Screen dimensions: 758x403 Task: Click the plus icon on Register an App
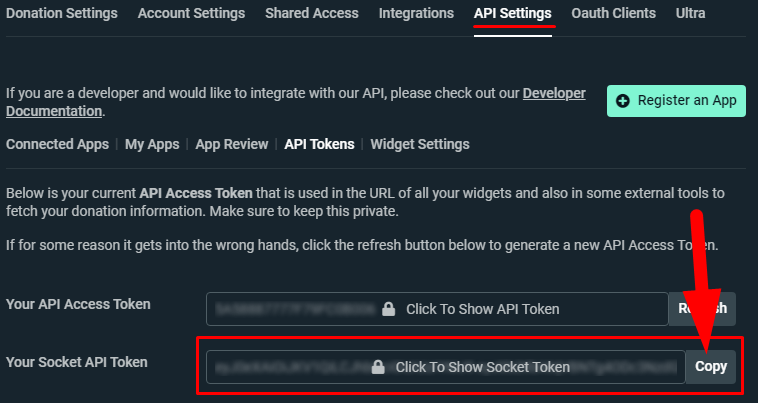(x=623, y=101)
